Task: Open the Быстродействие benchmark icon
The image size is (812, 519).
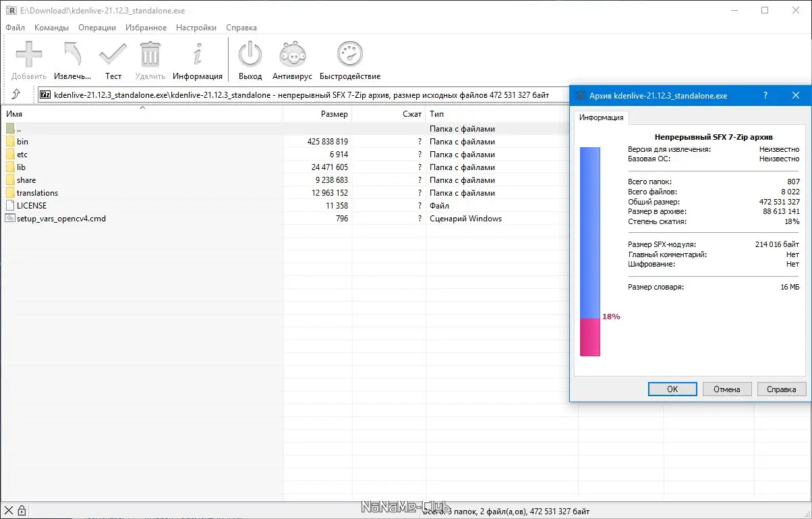Action: pyautogui.click(x=350, y=54)
